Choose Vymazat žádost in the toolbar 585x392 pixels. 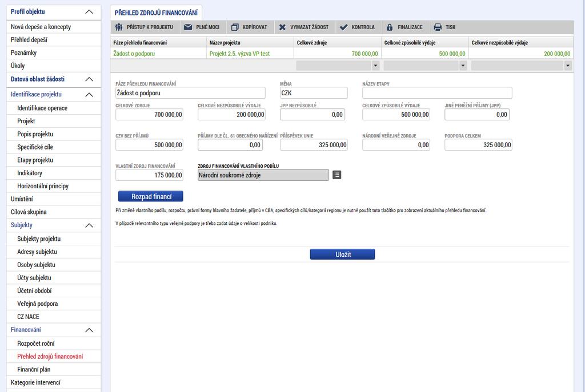[x=305, y=27]
